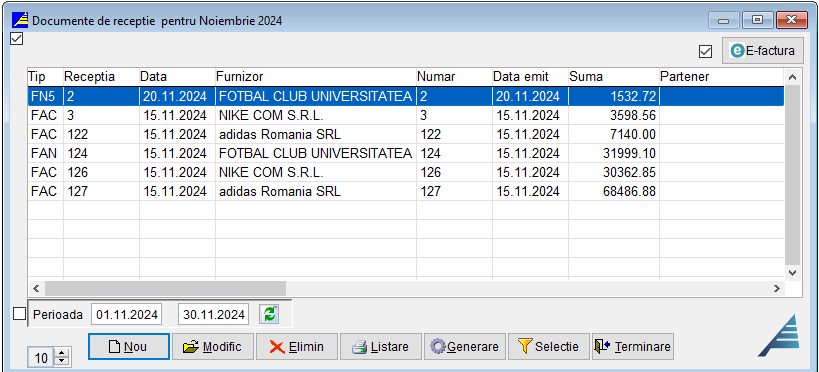Screen dimensions: 819x372
Task: Close the window with Terminare
Action: [633, 346]
